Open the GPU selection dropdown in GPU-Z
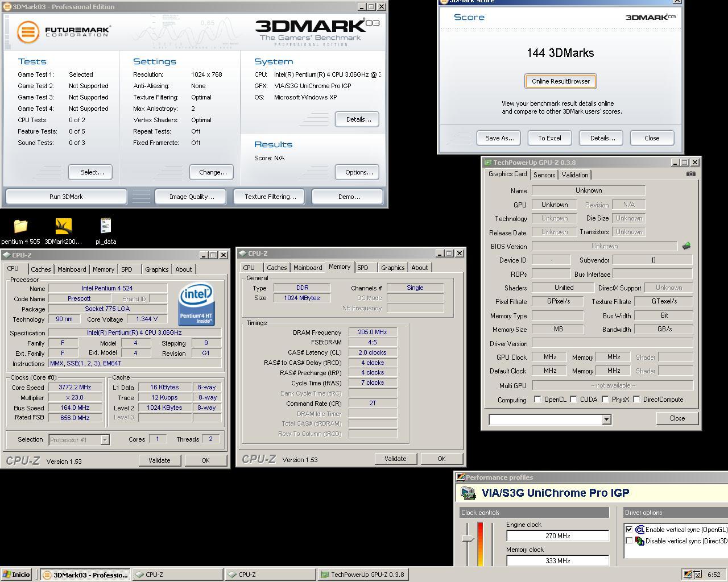 click(606, 419)
